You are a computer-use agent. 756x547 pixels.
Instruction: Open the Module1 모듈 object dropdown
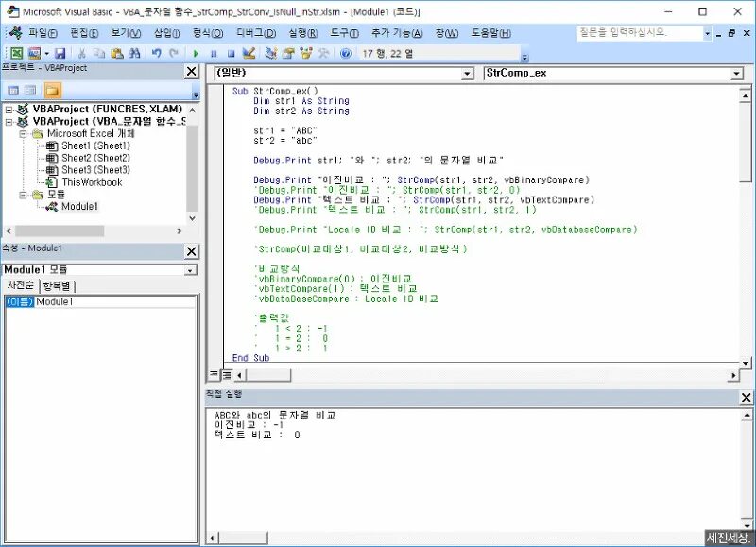pos(191,270)
